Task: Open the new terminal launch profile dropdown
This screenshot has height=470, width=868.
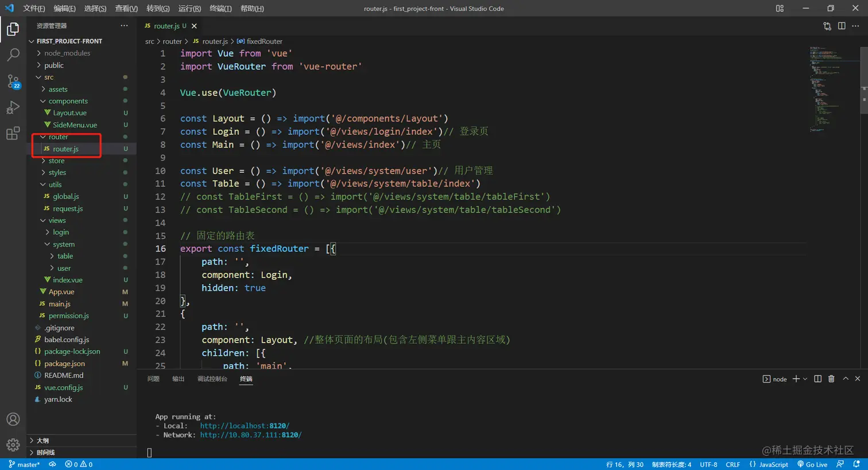Action: [805, 379]
